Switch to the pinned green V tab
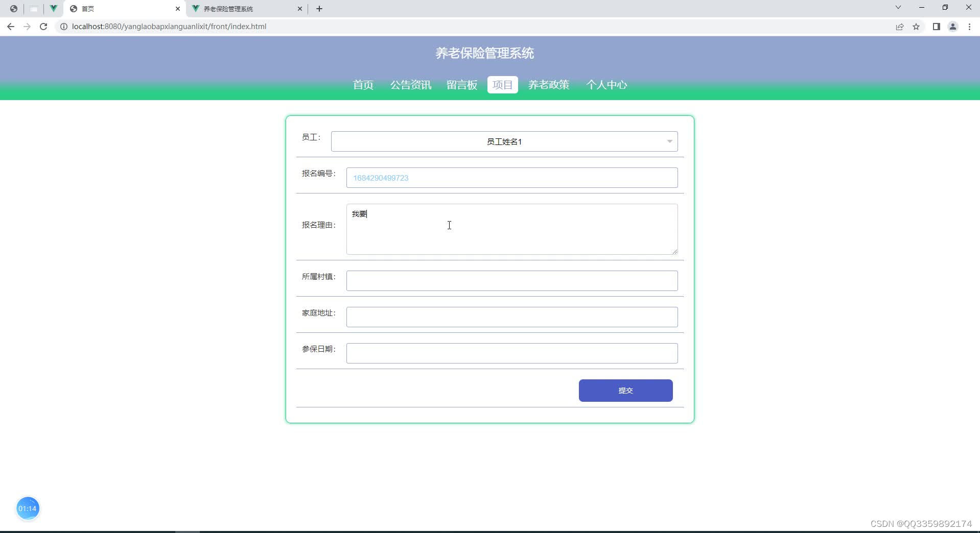The width and height of the screenshot is (980, 533). (x=53, y=9)
